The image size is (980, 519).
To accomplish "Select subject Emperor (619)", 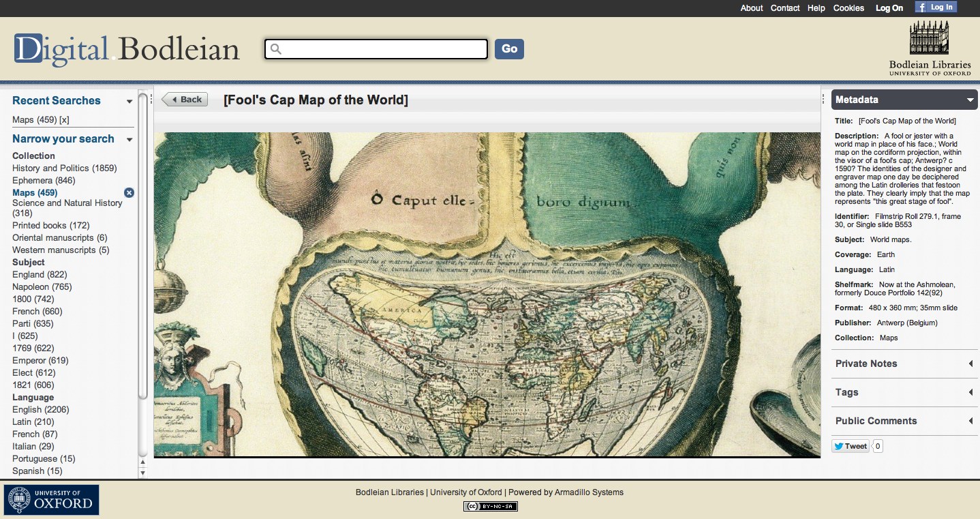I will click(x=40, y=361).
